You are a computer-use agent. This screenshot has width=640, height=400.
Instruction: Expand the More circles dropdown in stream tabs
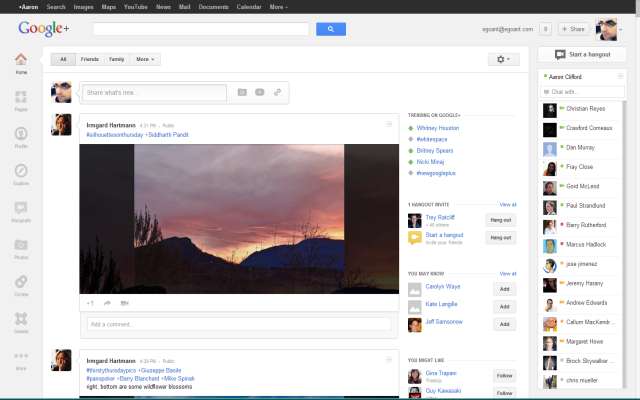pyautogui.click(x=145, y=59)
